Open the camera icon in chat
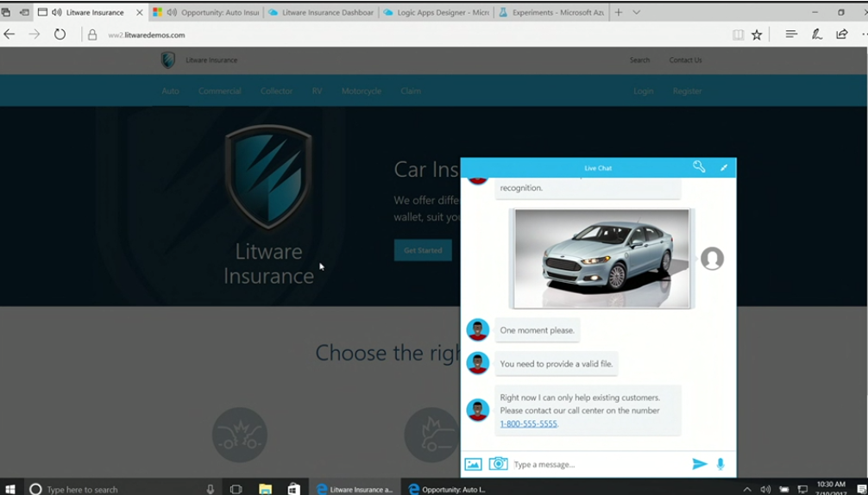This screenshot has height=495, width=868. pos(498,463)
